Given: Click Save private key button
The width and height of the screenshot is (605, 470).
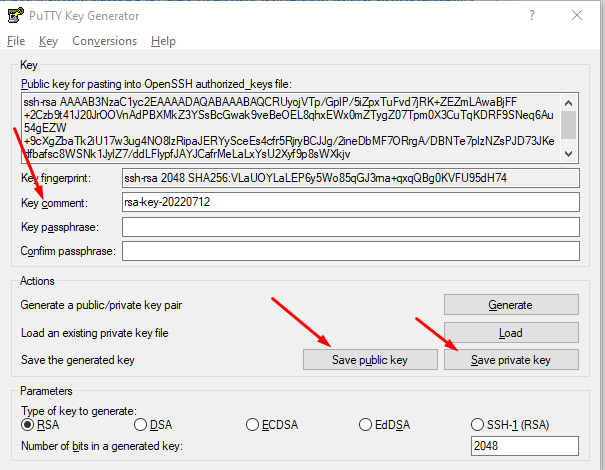Looking at the screenshot, I should (511, 360).
